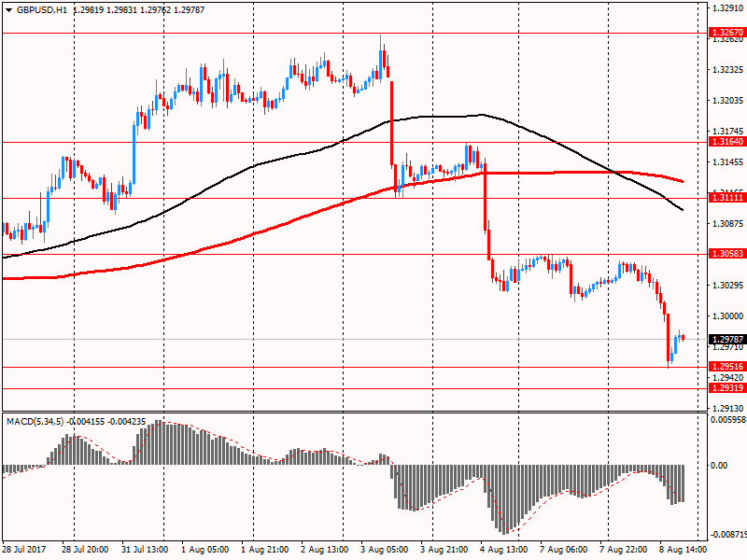
Task: Click the 3 Aug 21:00 time label
Action: (444, 550)
